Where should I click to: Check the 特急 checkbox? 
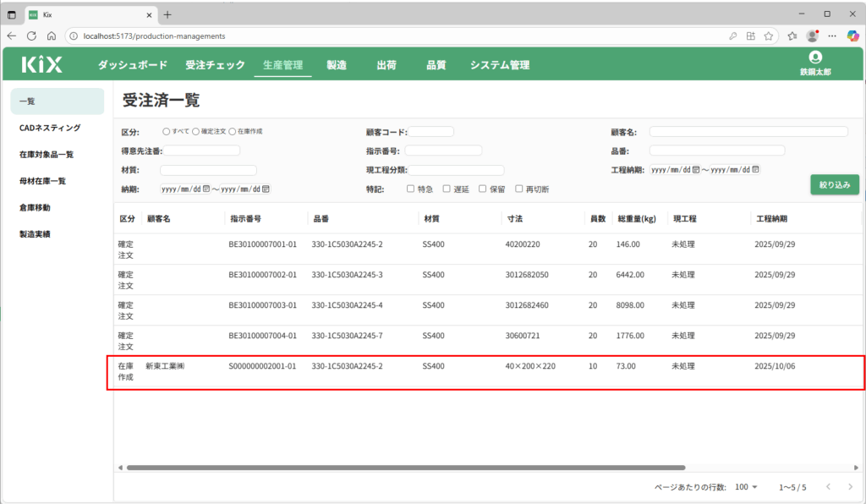pos(411,189)
